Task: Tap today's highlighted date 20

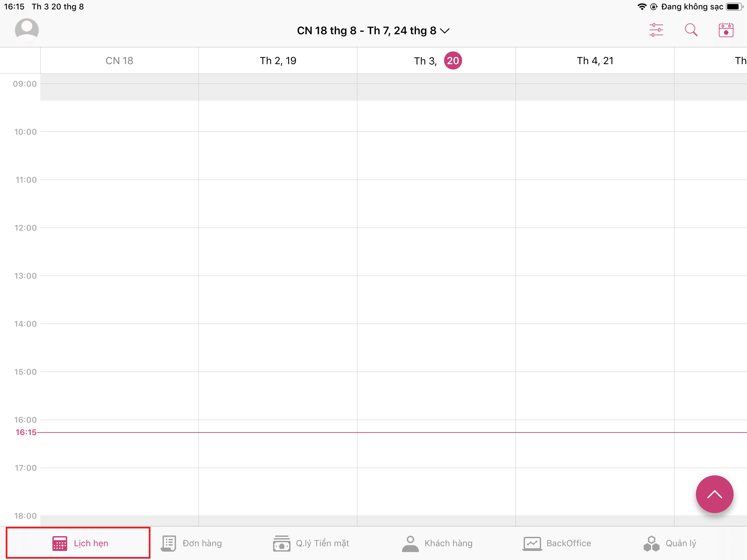Action: pos(452,61)
